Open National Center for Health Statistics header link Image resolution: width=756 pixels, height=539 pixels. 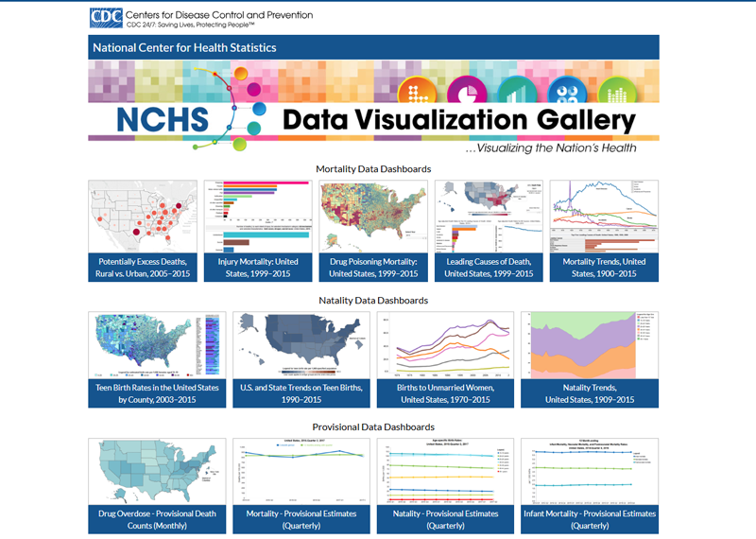tap(184, 47)
